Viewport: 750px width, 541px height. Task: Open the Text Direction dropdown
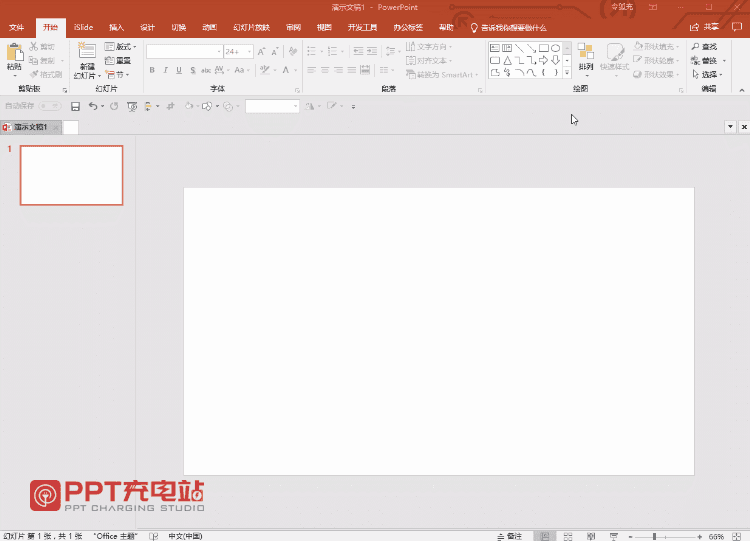(x=429, y=46)
